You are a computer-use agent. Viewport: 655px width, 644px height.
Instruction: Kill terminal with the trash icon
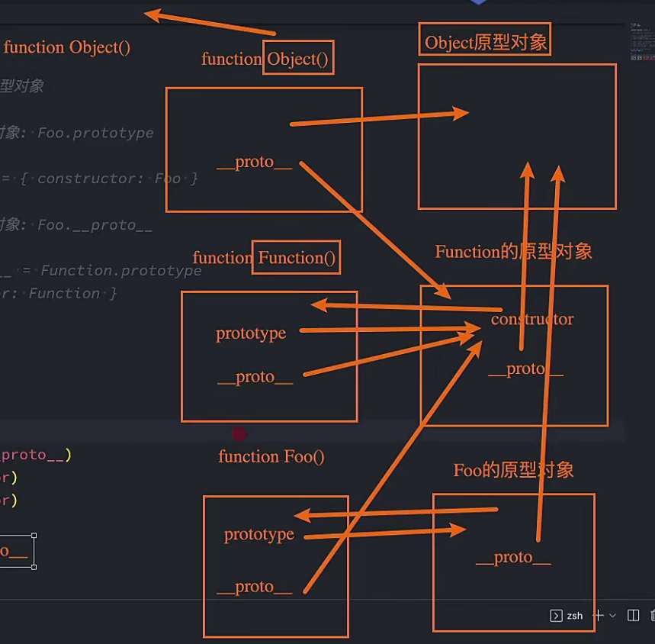652,616
